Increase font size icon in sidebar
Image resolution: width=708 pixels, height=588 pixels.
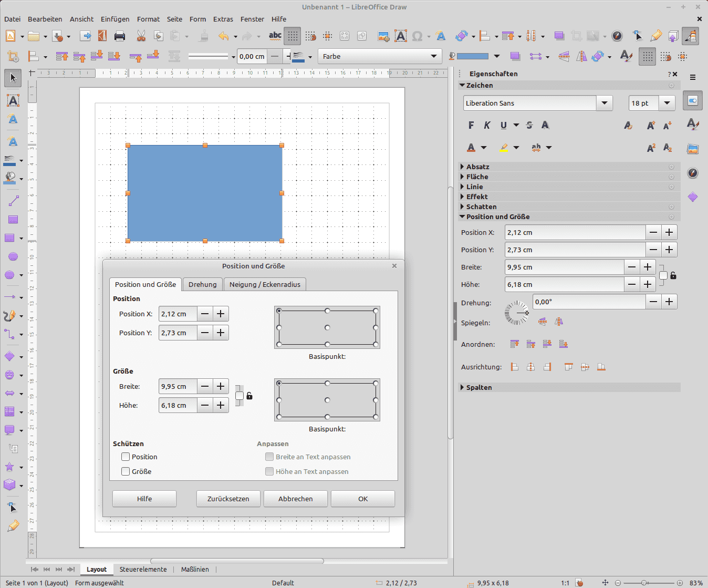point(651,125)
